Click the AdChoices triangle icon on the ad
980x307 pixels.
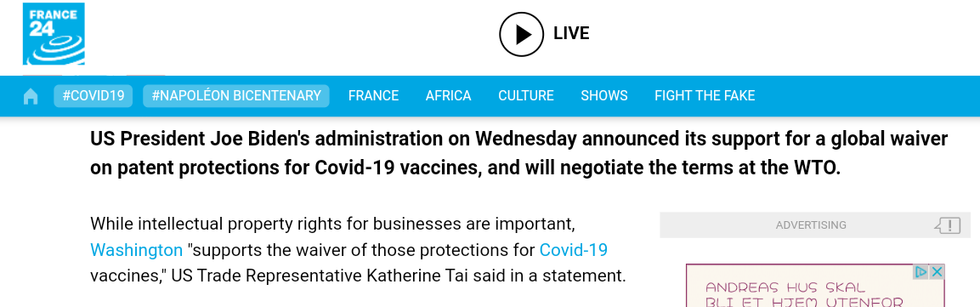tap(921, 272)
